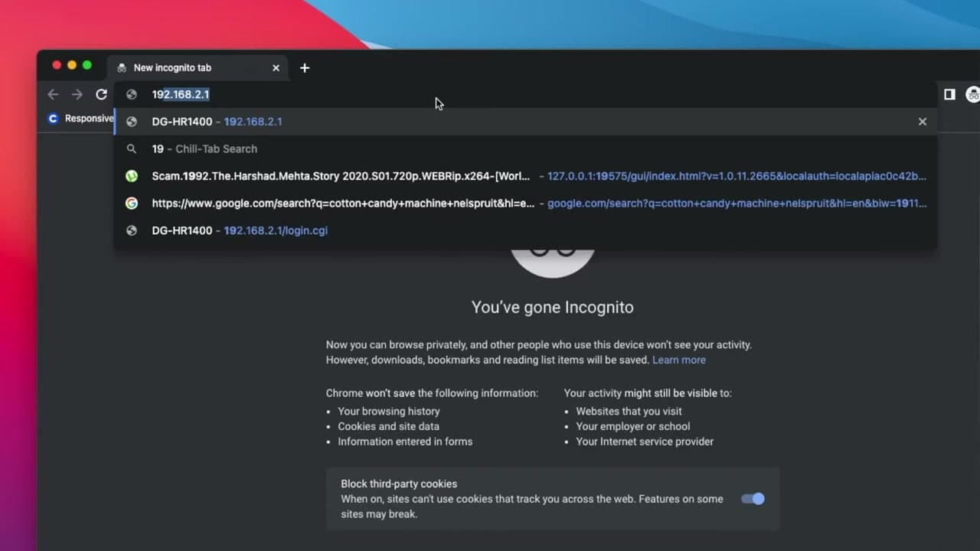Click globe icon beside first DG-HR1400 suggestion
This screenshot has height=551, width=980.
coord(132,122)
